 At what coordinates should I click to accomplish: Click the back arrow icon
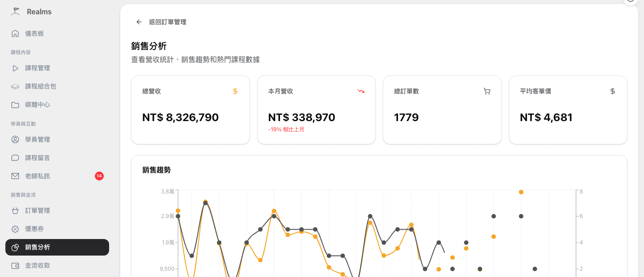coord(139,22)
